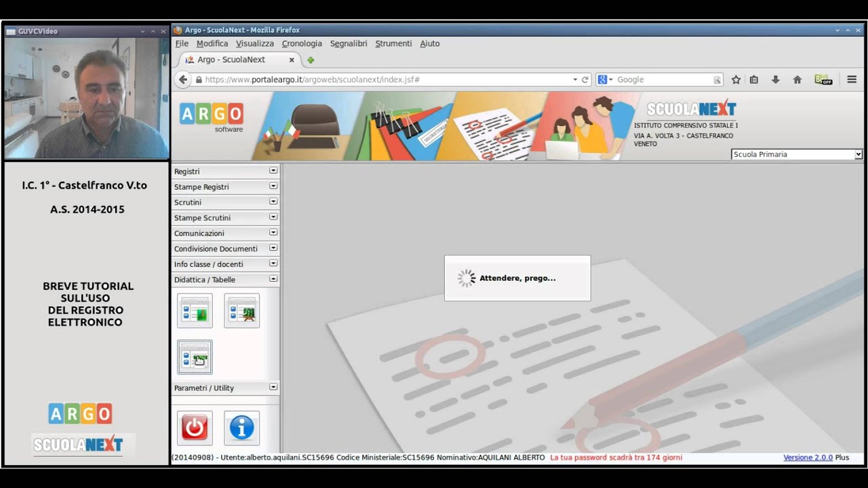Click the red power logout icon
This screenshot has width=868, height=488.
195,428
